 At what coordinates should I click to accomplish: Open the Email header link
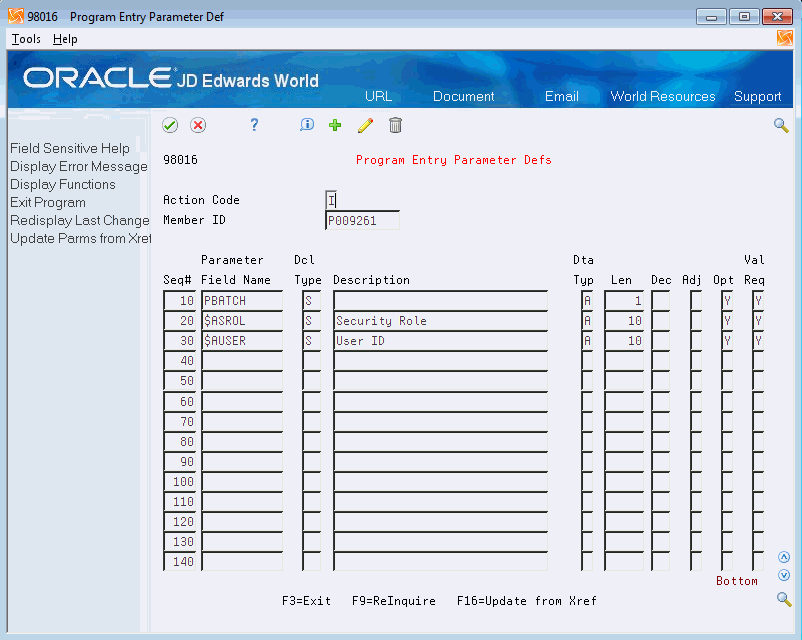point(562,96)
